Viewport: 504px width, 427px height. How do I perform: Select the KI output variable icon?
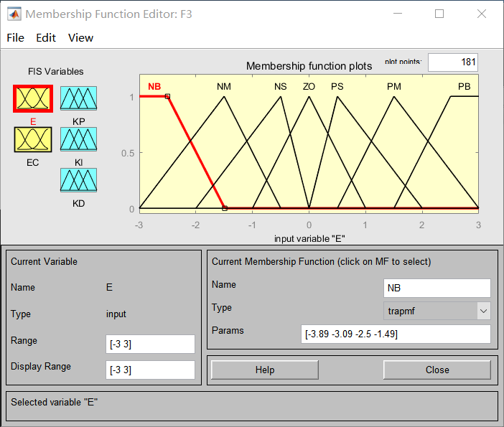click(78, 139)
